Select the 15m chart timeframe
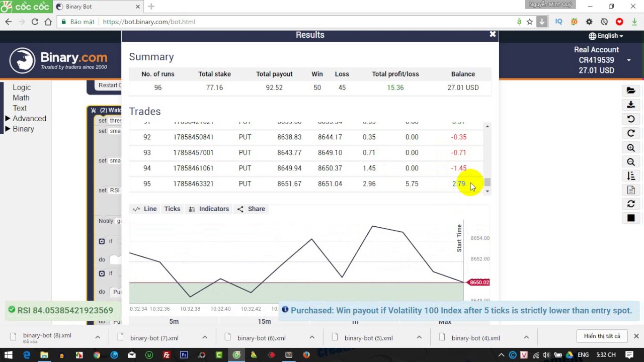The width and height of the screenshot is (644, 362). coord(264,321)
